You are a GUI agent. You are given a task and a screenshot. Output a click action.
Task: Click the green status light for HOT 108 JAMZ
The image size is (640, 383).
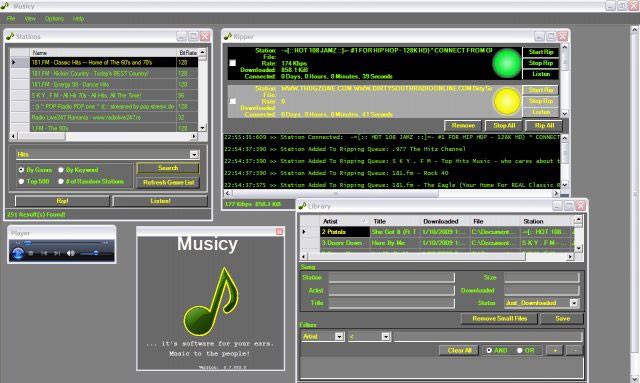pyautogui.click(x=507, y=63)
